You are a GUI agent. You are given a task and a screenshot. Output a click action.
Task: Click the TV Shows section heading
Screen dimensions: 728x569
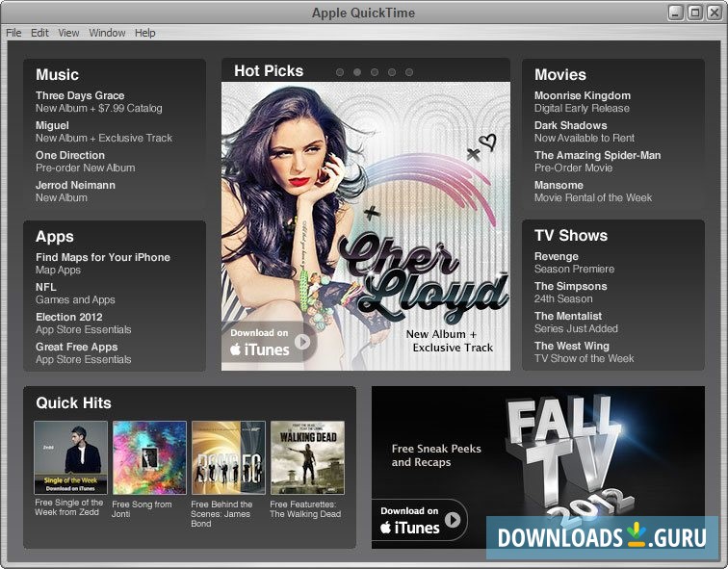571,235
